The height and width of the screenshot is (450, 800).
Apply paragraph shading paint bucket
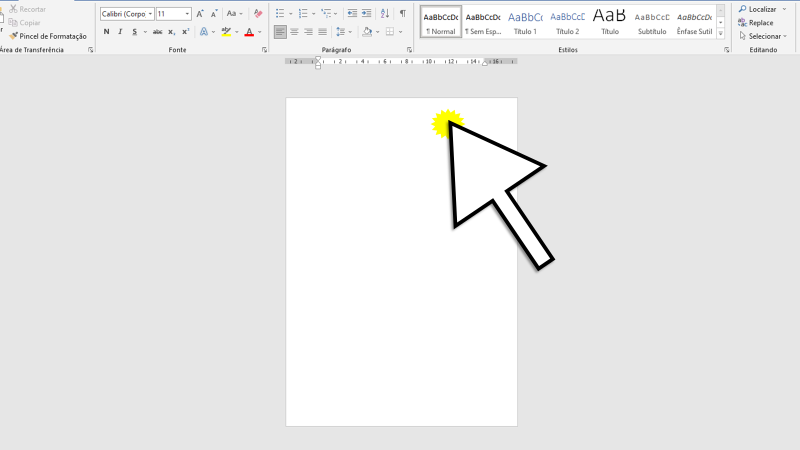pos(367,32)
